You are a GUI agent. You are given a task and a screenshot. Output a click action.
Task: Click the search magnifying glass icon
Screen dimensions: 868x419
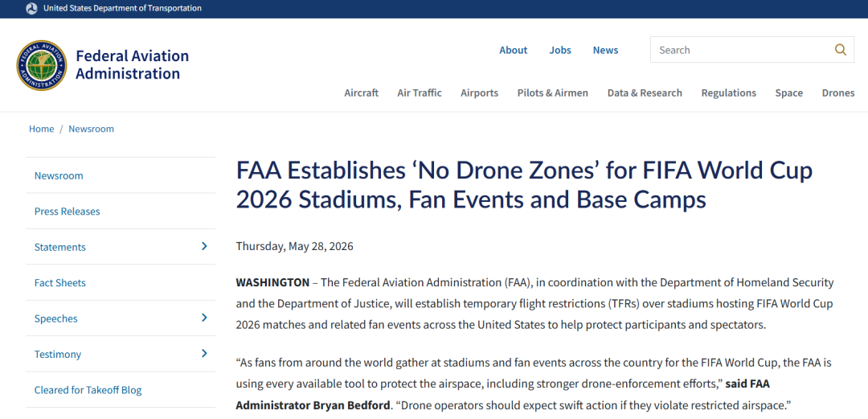[841, 50]
